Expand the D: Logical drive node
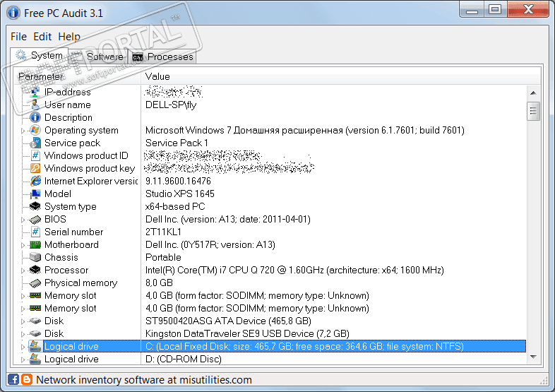This screenshot has width=555, height=392. 23,360
